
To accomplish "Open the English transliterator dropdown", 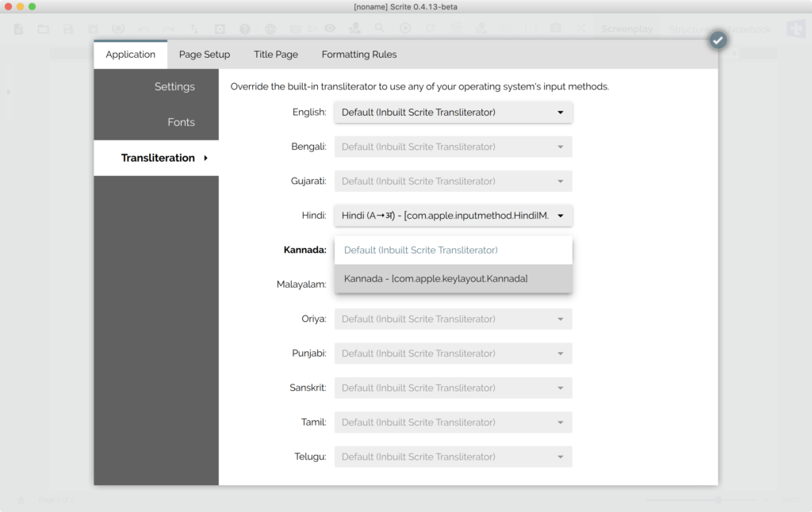I will click(x=453, y=113).
